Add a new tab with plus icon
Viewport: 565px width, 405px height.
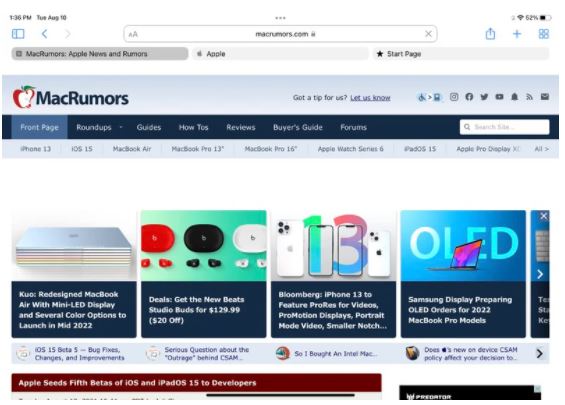(x=517, y=34)
